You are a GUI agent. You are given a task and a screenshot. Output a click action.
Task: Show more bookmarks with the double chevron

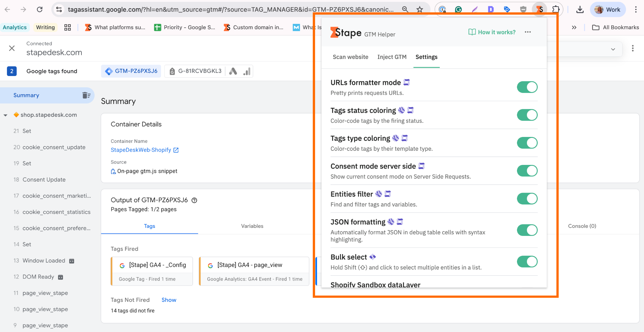[x=574, y=27]
